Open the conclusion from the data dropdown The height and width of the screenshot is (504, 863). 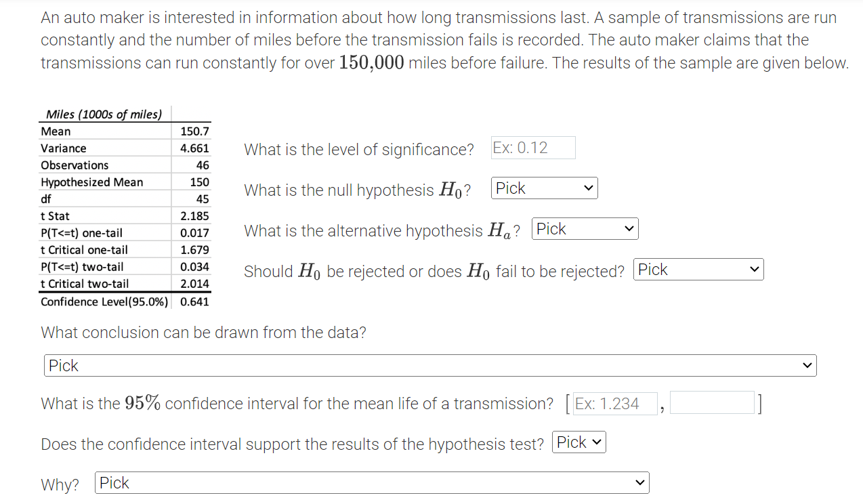[430, 366]
